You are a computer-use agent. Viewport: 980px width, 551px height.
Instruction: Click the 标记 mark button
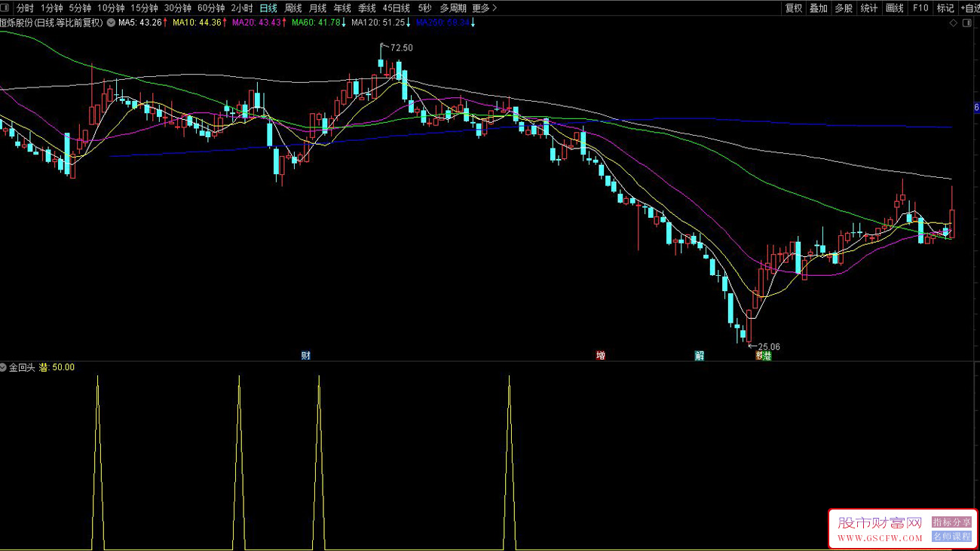(x=945, y=8)
